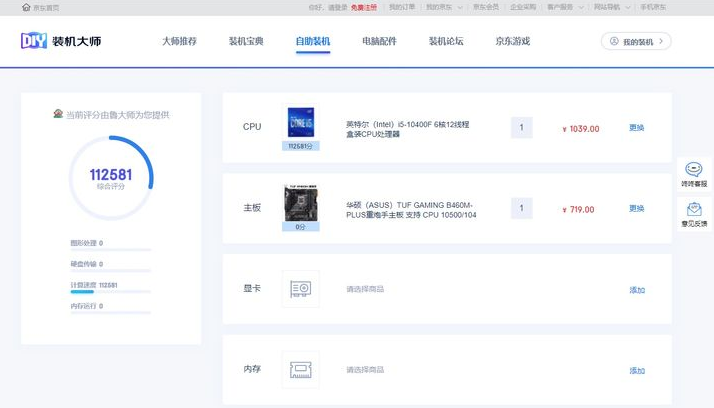This screenshot has height=408, width=714.
Task: Open the ASUS TUF B460M motherboard thumbnail
Action: (x=301, y=203)
